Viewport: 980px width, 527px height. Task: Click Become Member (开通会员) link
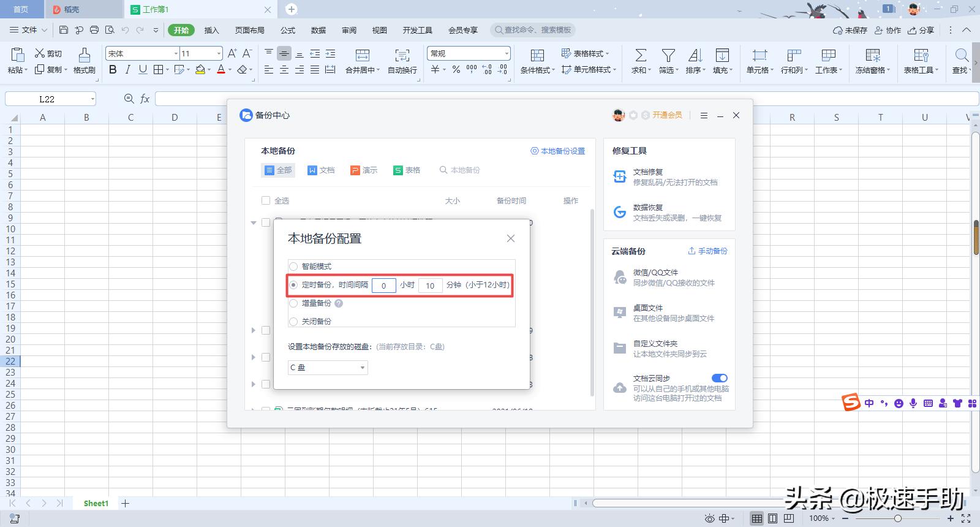click(x=667, y=115)
